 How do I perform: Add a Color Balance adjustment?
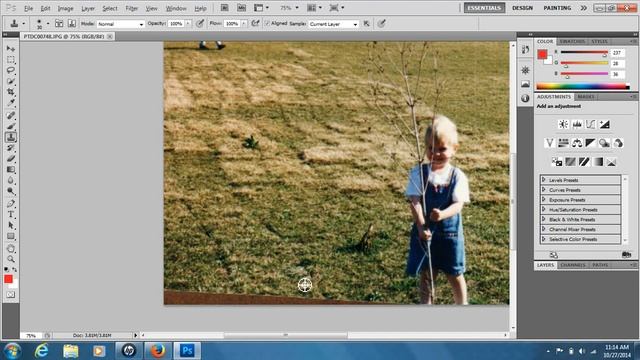coord(577,143)
